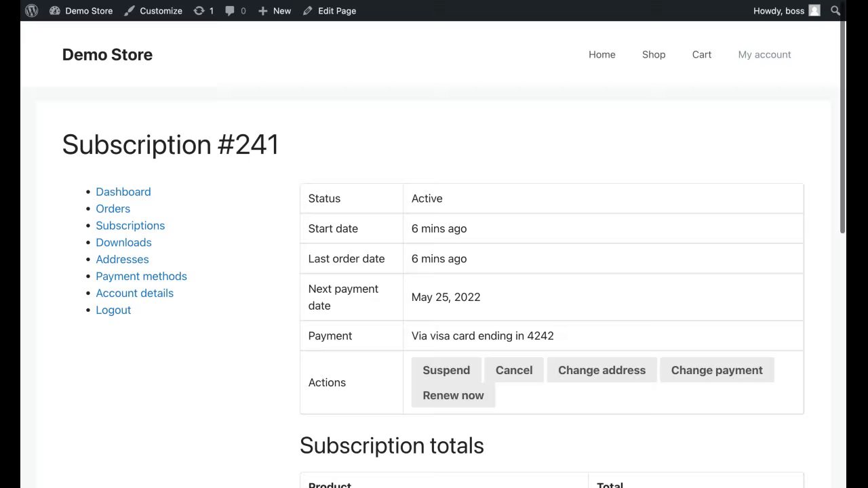Click the WordPress logo icon
This screenshot has width=868, height=488.
(31, 11)
